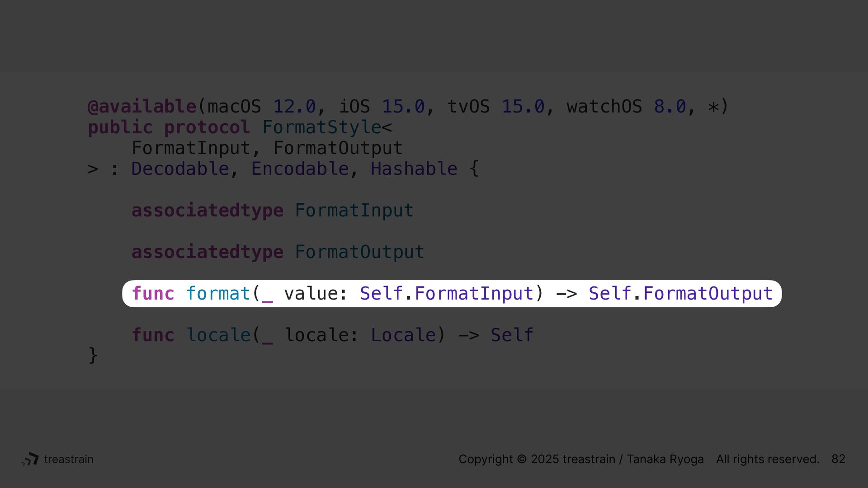Click the copyright notice text

pyautogui.click(x=639, y=459)
